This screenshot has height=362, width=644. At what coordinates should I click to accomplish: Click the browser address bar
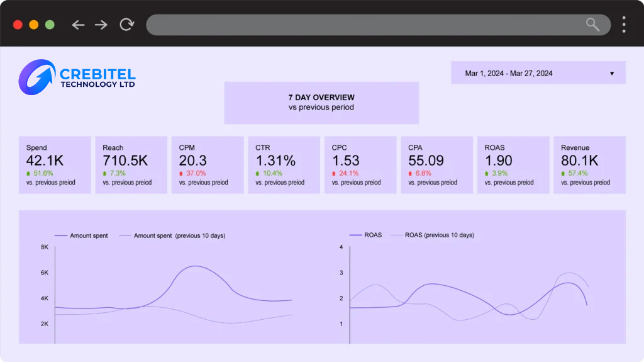pyautogui.click(x=365, y=25)
